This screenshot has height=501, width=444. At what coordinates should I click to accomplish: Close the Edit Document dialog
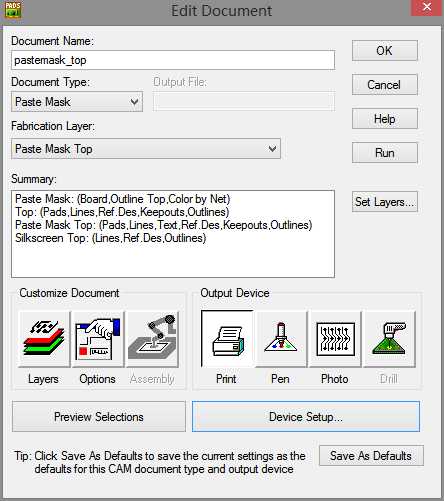427,7
